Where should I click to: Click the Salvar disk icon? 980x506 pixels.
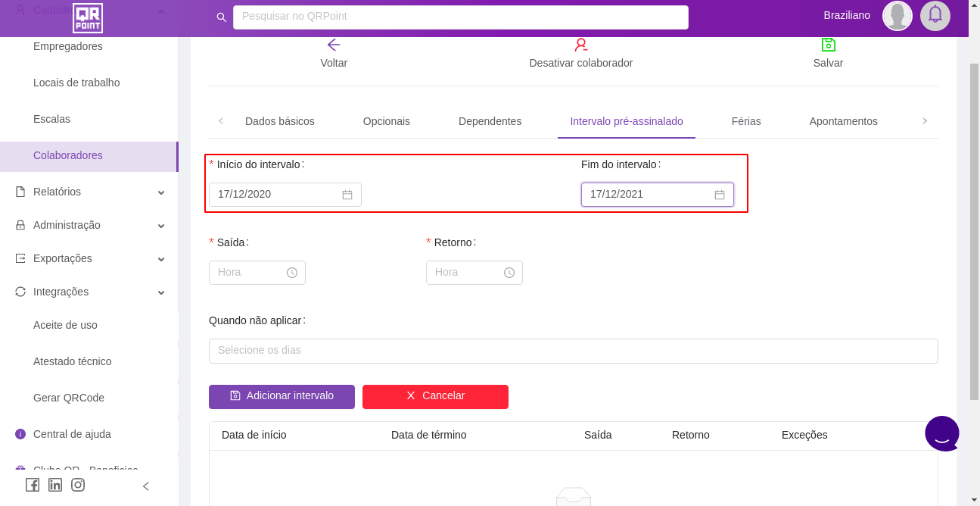point(828,45)
